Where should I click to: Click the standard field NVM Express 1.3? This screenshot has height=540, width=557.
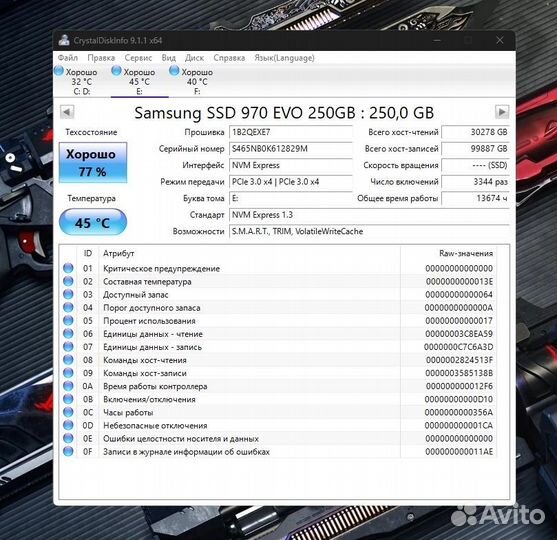[x=369, y=215]
